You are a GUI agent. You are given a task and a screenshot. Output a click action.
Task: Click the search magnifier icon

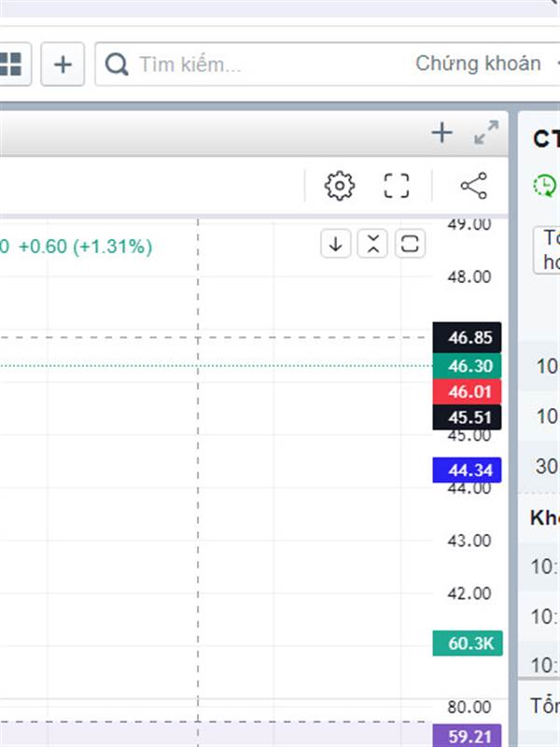117,63
